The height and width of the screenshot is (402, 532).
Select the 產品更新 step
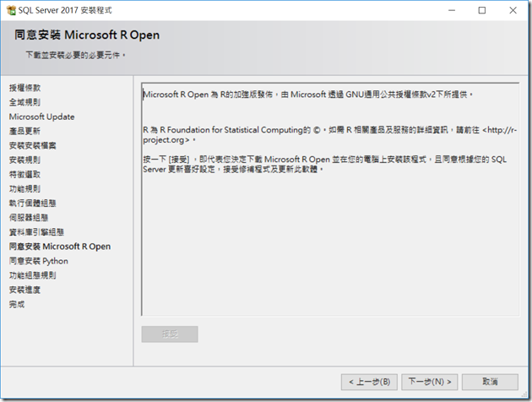point(24,131)
